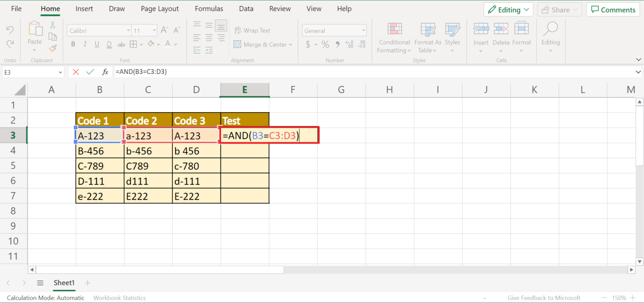The width and height of the screenshot is (644, 303).
Task: Toggle Italic formatting
Action: click(x=85, y=44)
